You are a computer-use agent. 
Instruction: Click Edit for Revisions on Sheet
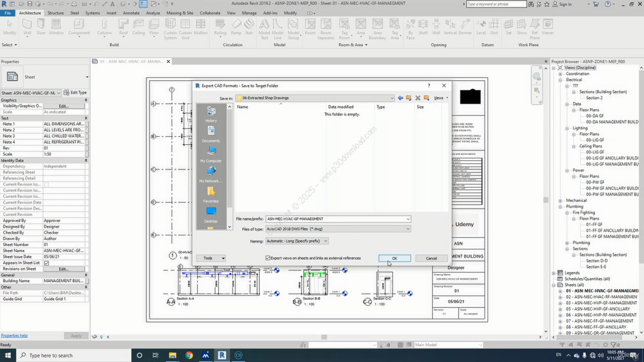coord(63,269)
